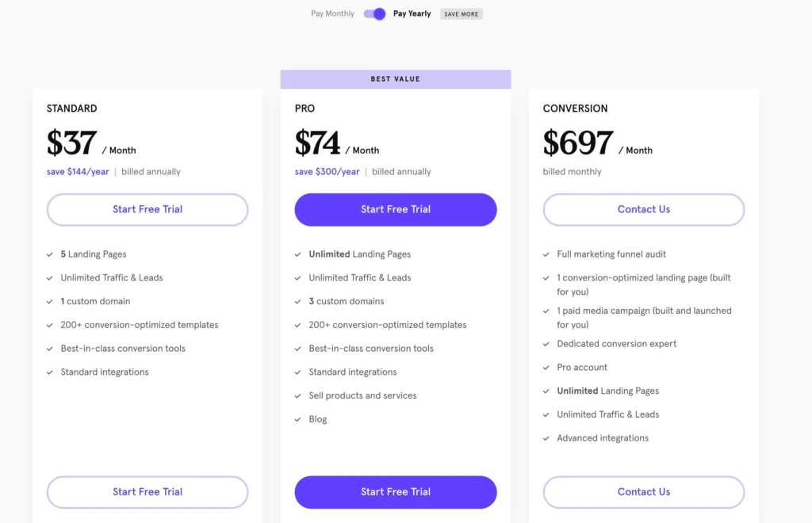Viewport: 812px width, 523px height.
Task: Click checkmark beside Sell products and services
Action: point(298,396)
